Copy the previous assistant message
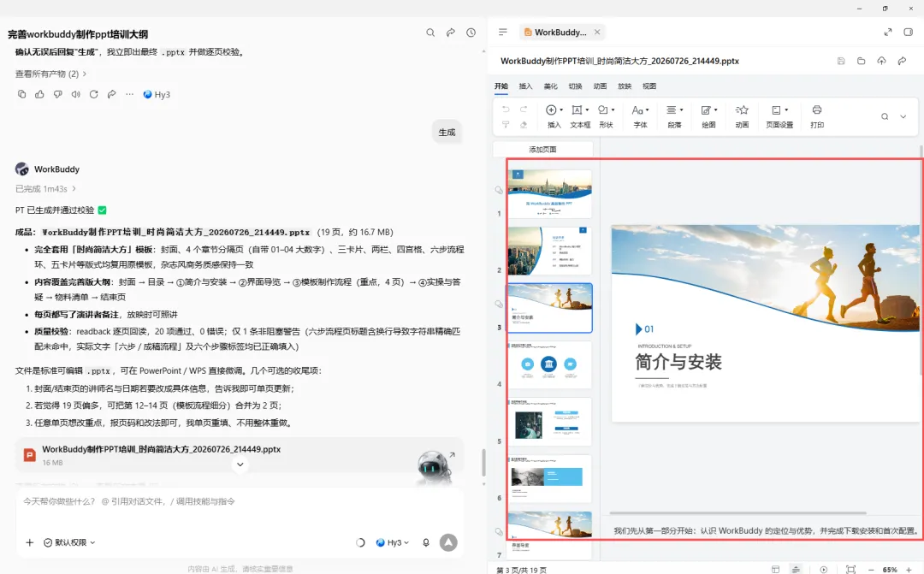Screen dimensions: 924x574 click(21, 94)
